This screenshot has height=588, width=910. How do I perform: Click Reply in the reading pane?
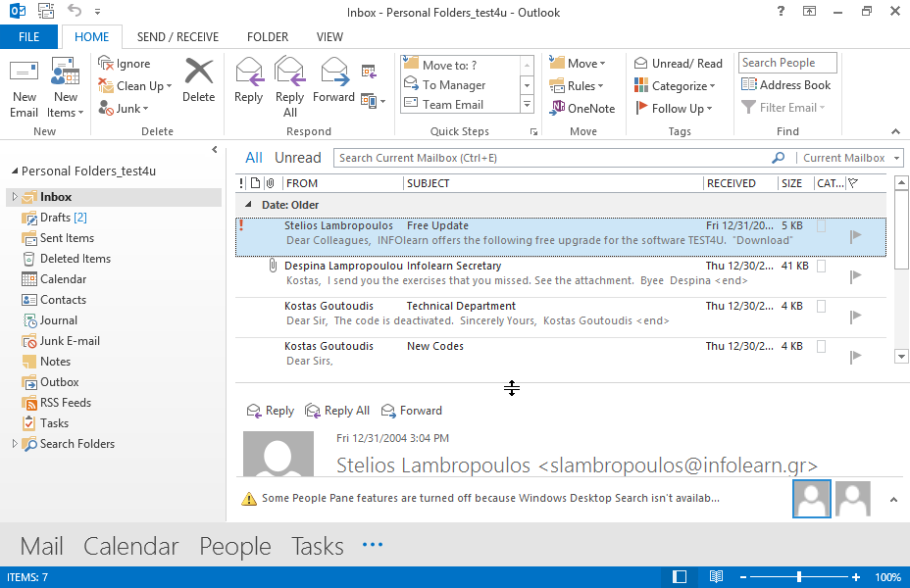click(x=271, y=411)
